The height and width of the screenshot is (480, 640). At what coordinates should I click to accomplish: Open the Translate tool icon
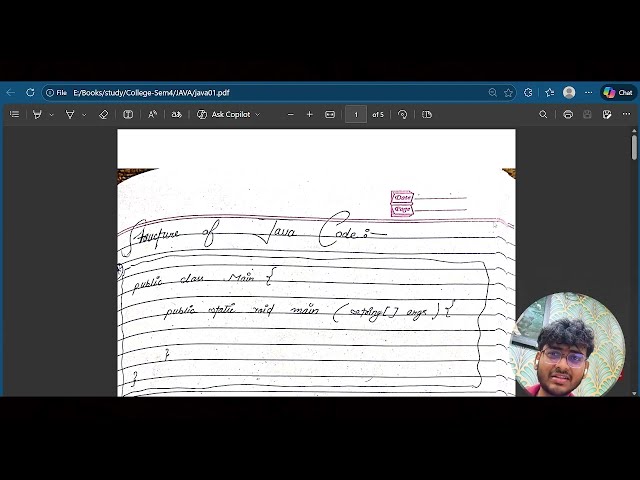tap(177, 115)
